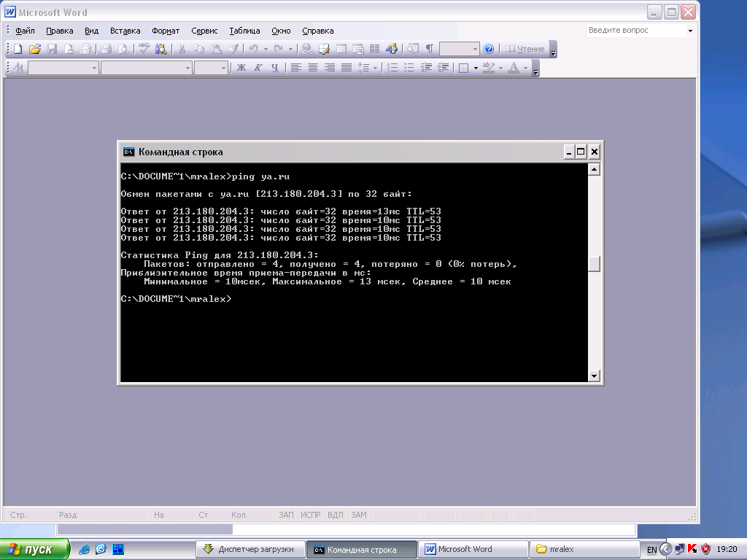This screenshot has height=560, width=747.
Task: Open the Сервис menu
Action: (x=204, y=31)
